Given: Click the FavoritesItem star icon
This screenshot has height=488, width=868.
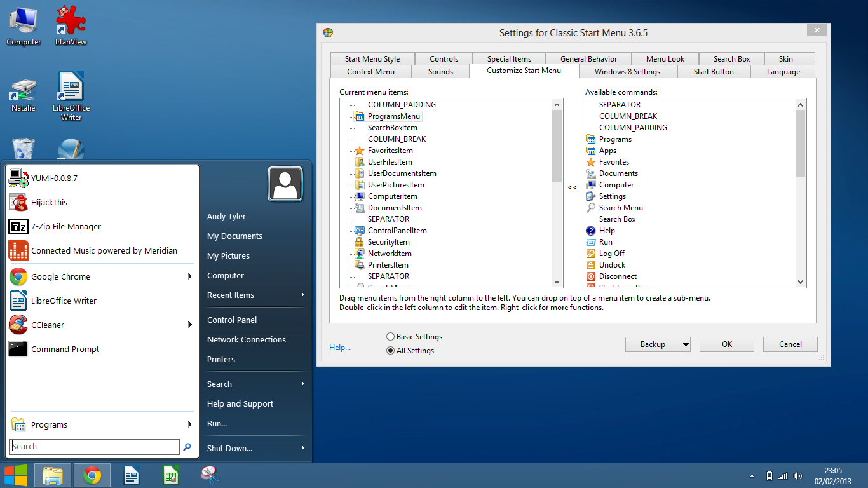Looking at the screenshot, I should [360, 151].
